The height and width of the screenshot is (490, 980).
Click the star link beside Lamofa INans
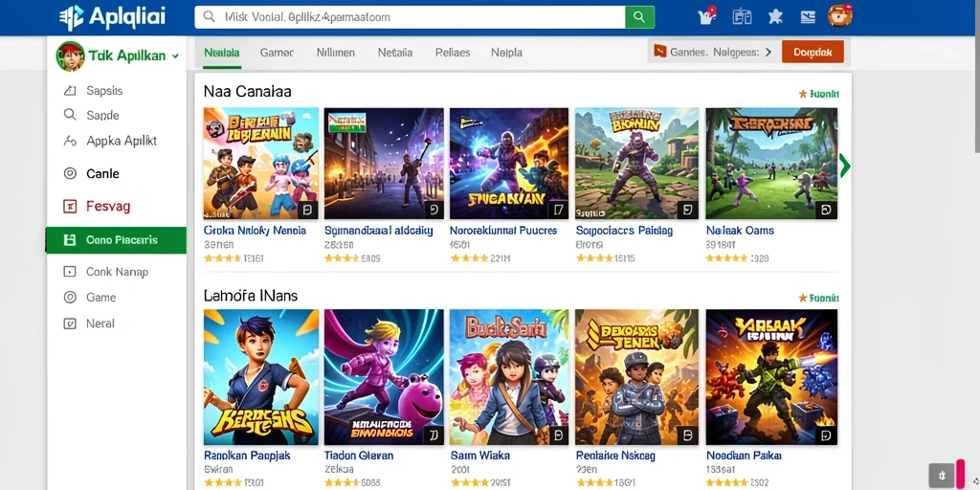pyautogui.click(x=819, y=299)
